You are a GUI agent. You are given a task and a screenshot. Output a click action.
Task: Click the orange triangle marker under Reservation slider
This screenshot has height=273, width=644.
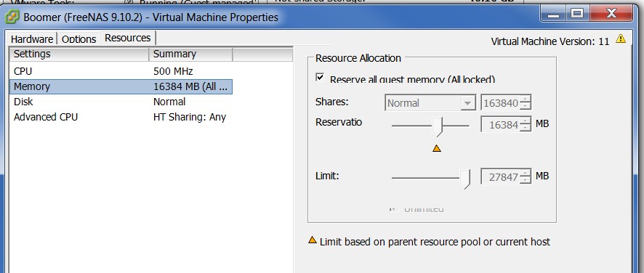(437, 148)
